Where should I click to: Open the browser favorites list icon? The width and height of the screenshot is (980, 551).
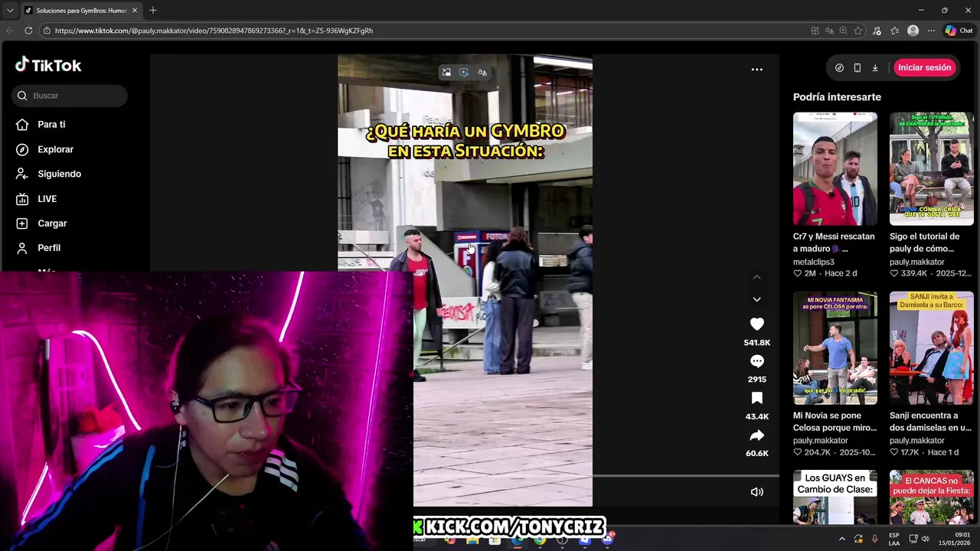tap(894, 31)
